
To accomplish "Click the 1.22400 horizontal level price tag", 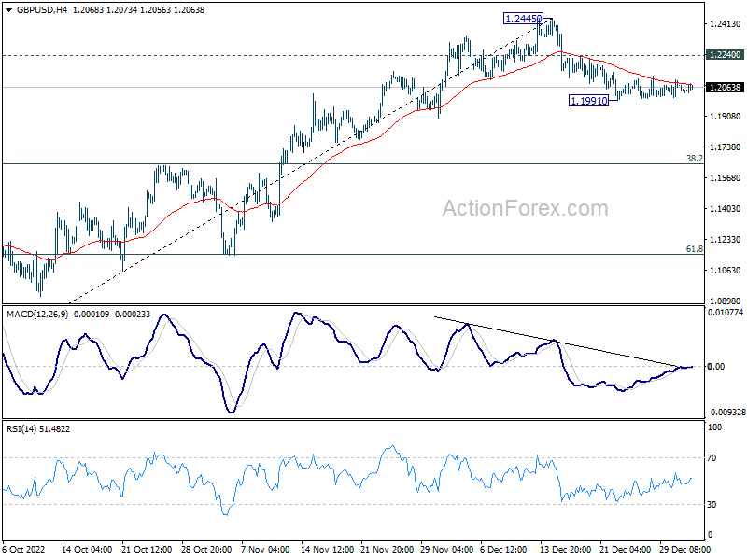I will pos(726,55).
